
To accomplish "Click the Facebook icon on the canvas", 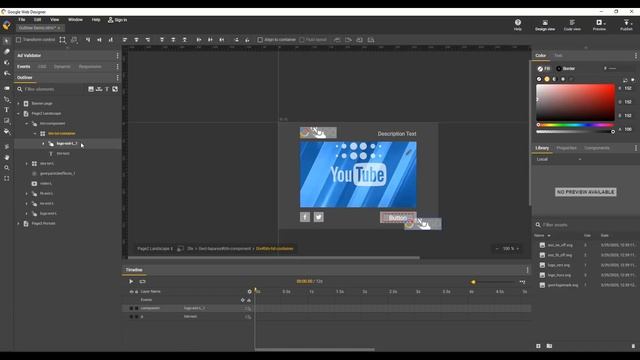I will tap(305, 217).
